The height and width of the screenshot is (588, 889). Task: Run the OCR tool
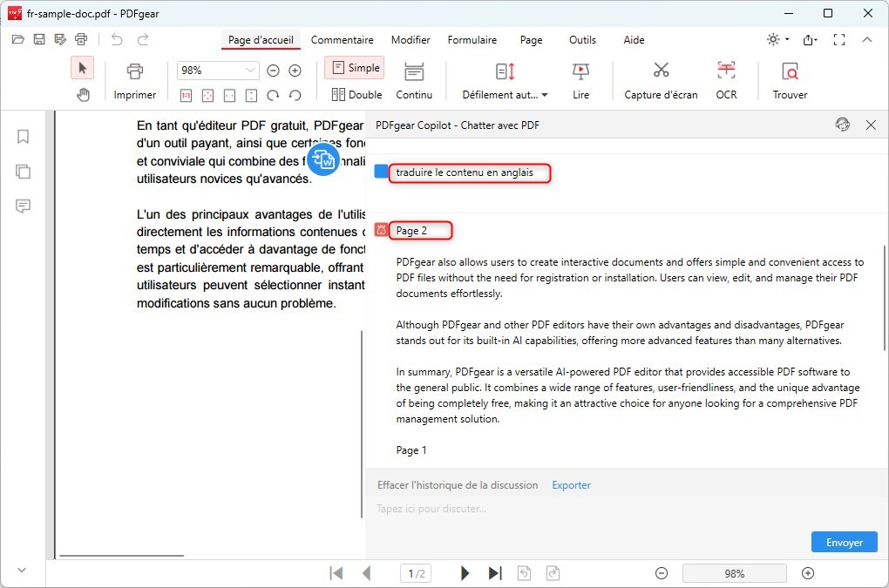click(x=726, y=80)
